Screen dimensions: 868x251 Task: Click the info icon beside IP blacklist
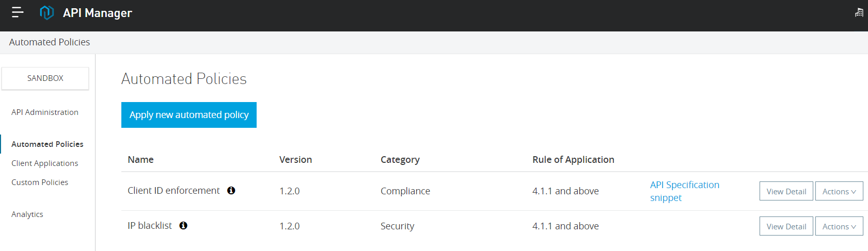pos(183,226)
